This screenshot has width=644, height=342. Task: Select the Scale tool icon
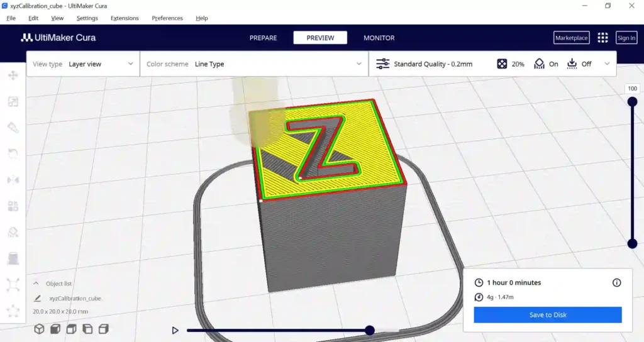pos(13,102)
